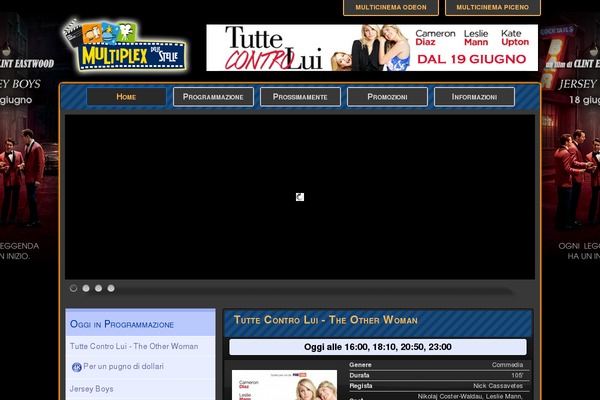This screenshot has height=400, width=600.
Task: Go to Multicinema Piceno
Action: (493, 7)
